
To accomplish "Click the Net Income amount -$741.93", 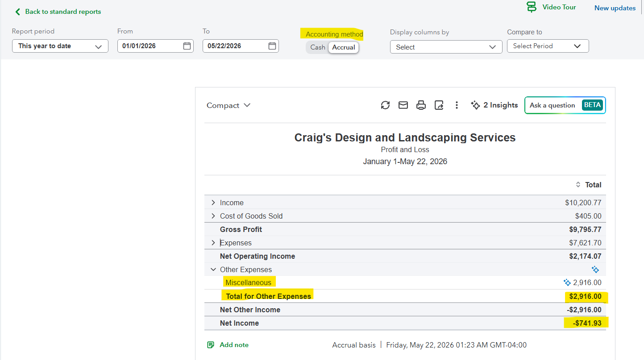I will point(587,323).
